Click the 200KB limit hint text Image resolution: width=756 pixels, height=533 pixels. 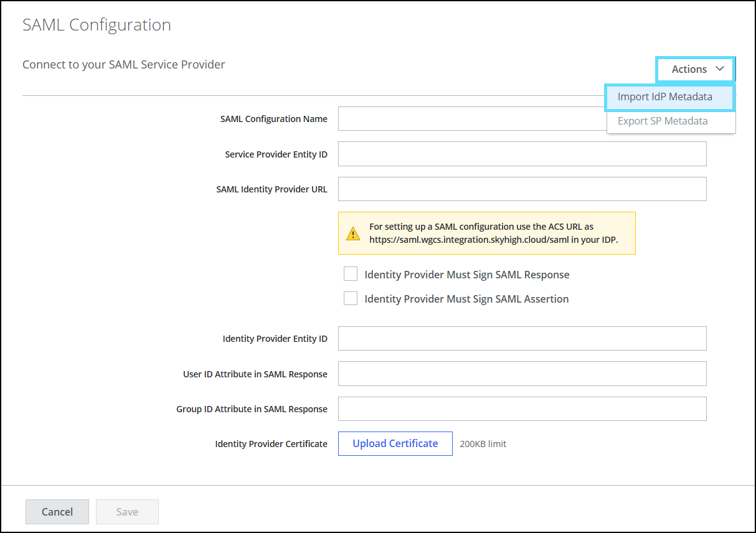(483, 444)
